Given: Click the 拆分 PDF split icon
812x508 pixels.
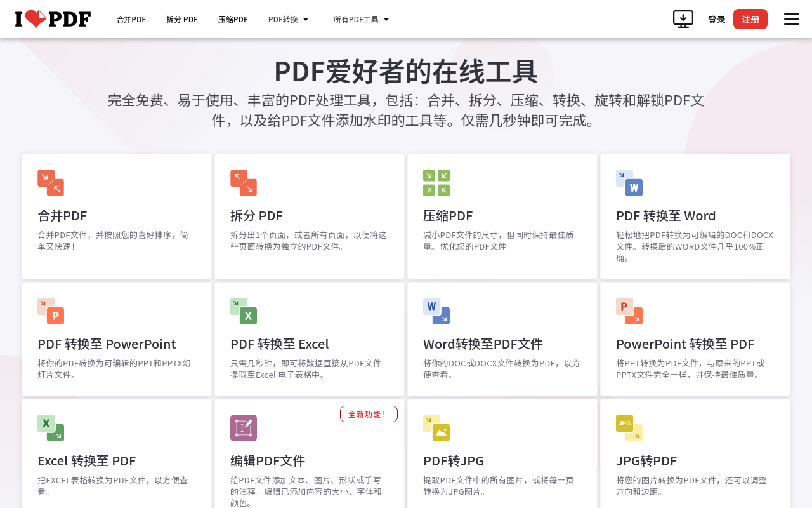Looking at the screenshot, I should tap(244, 183).
